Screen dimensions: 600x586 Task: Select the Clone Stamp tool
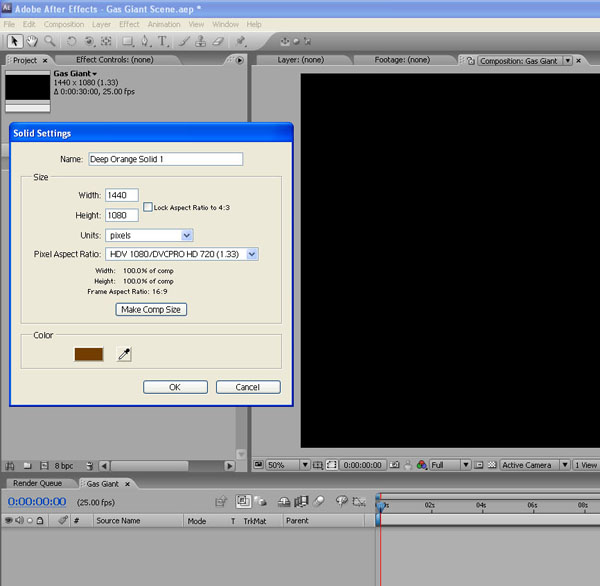point(202,41)
